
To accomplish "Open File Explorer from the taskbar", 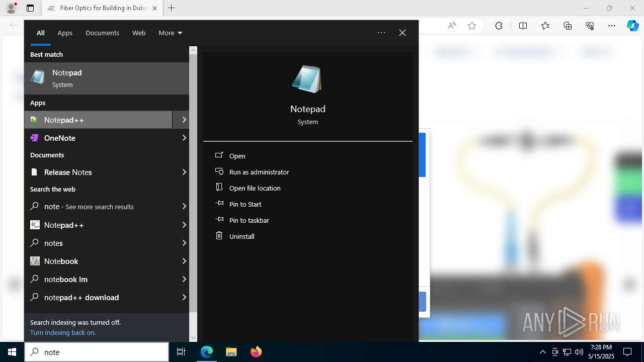I will click(x=231, y=352).
